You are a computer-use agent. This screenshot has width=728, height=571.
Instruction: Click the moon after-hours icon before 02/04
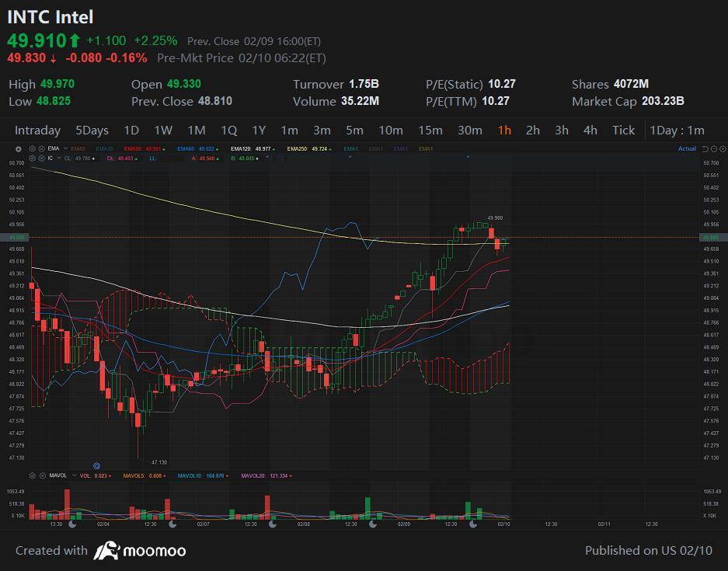(x=72, y=524)
